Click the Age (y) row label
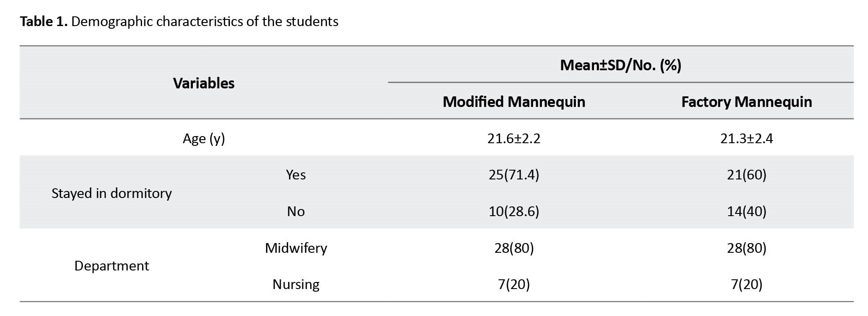 click(203, 139)
